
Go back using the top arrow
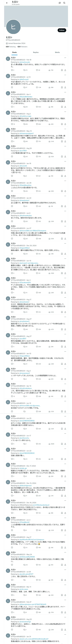pyautogui.click(x=7, y=3)
